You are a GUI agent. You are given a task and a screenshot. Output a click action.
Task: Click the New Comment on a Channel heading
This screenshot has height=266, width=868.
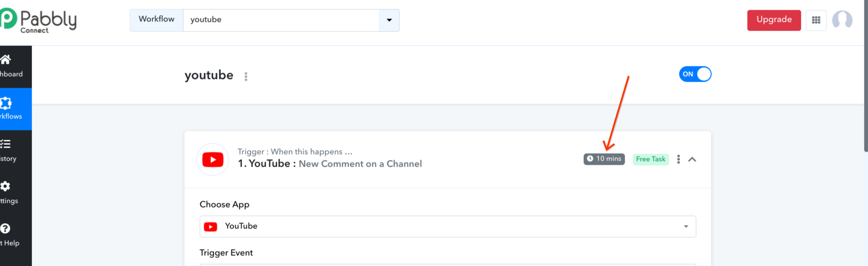[x=360, y=164]
